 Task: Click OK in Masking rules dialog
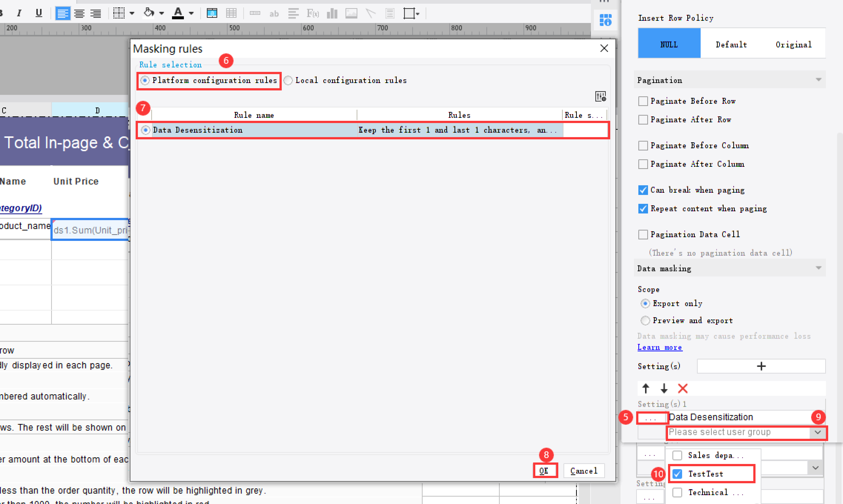(544, 471)
